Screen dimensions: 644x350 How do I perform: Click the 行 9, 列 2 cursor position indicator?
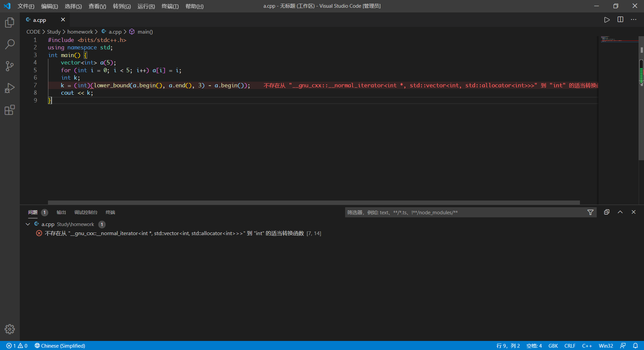tap(508, 346)
